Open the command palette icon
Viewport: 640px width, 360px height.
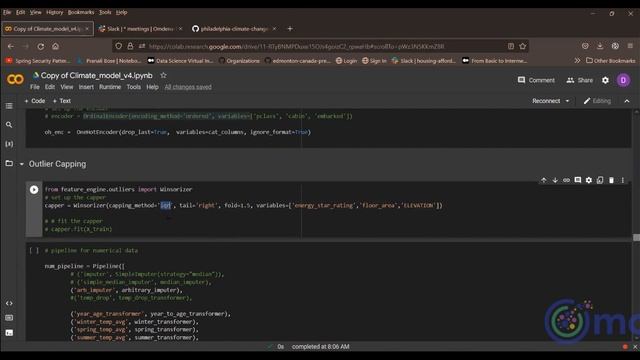[9, 318]
